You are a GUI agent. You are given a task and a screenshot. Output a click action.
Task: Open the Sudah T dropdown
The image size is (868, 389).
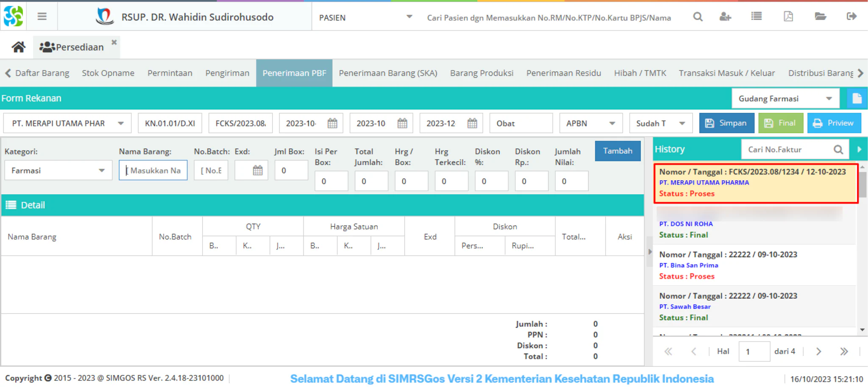coord(682,123)
